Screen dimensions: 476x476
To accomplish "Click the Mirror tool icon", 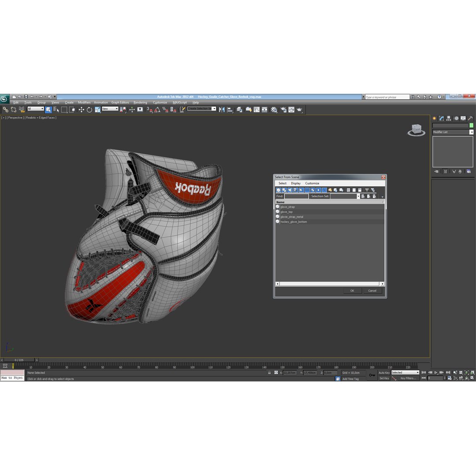I will coord(222,110).
